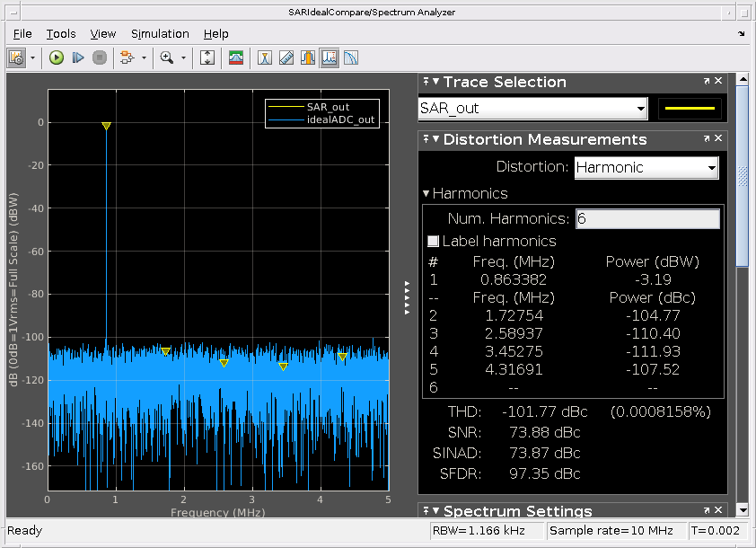Screen dimensions: 756x548
Task: Scale Y-axis limits with the autoscale icon
Action: (207, 57)
